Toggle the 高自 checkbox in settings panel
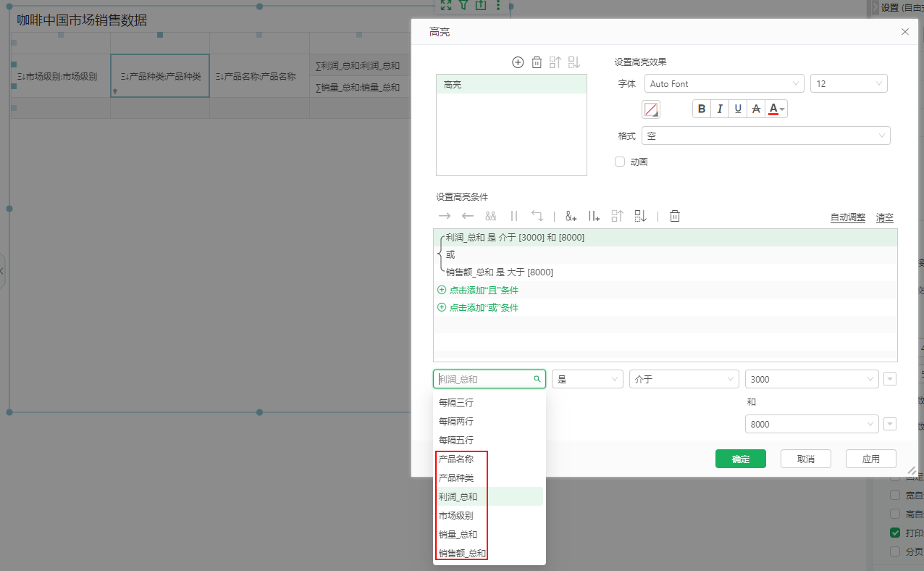 pyautogui.click(x=895, y=514)
